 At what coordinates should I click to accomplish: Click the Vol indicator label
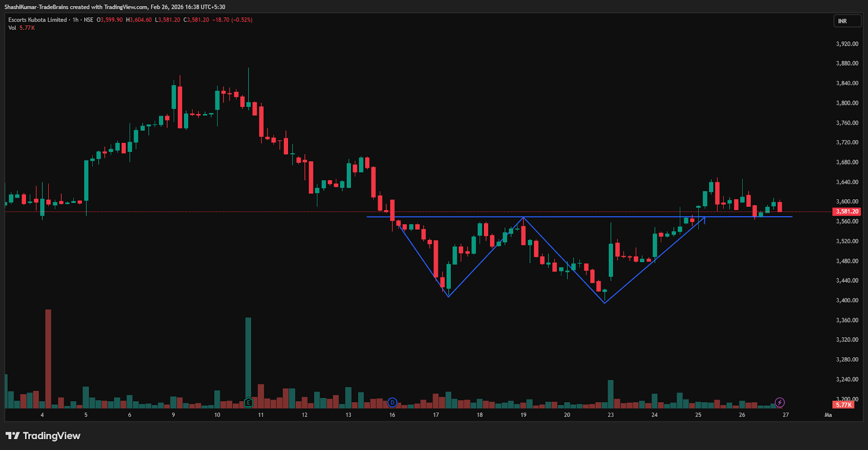click(x=12, y=28)
